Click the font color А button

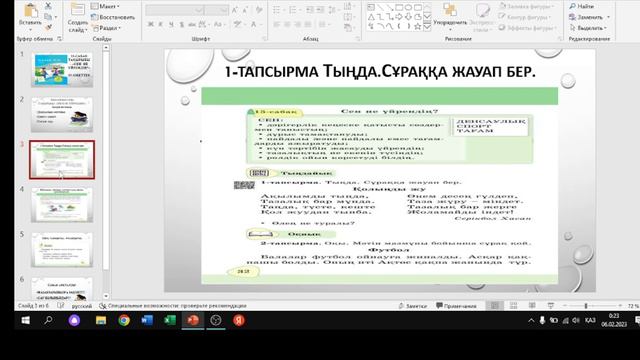[x=253, y=24]
